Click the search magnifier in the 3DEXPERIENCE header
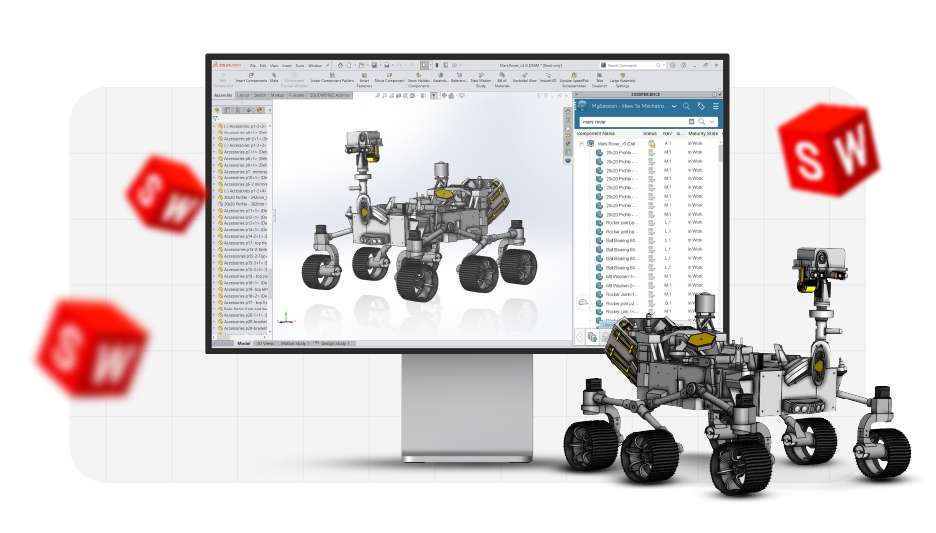The height and width of the screenshot is (533, 936). coord(686,106)
